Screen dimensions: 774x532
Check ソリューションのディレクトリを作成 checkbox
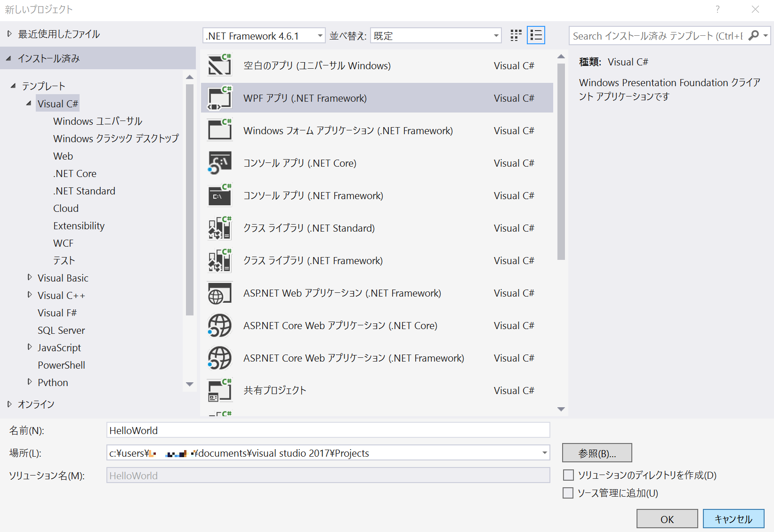[x=568, y=475]
